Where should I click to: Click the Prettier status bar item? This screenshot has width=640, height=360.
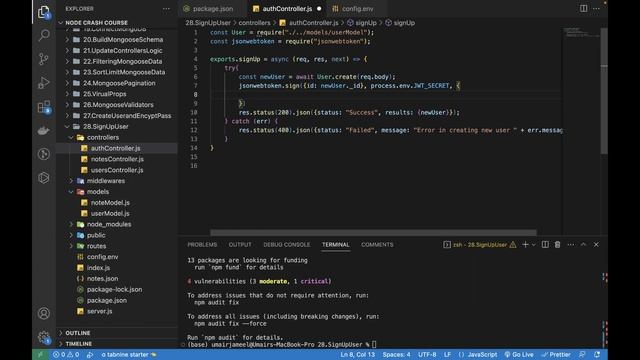point(556,355)
